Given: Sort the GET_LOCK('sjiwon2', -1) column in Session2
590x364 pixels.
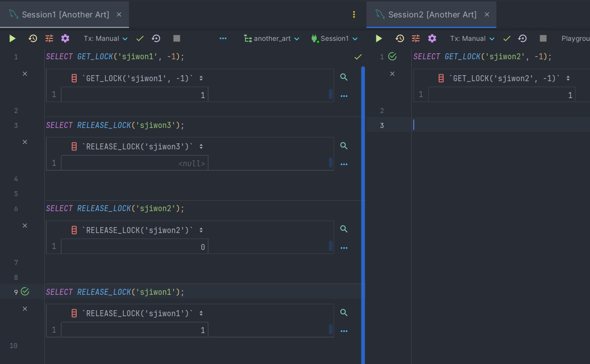Looking at the screenshot, I should 568,78.
